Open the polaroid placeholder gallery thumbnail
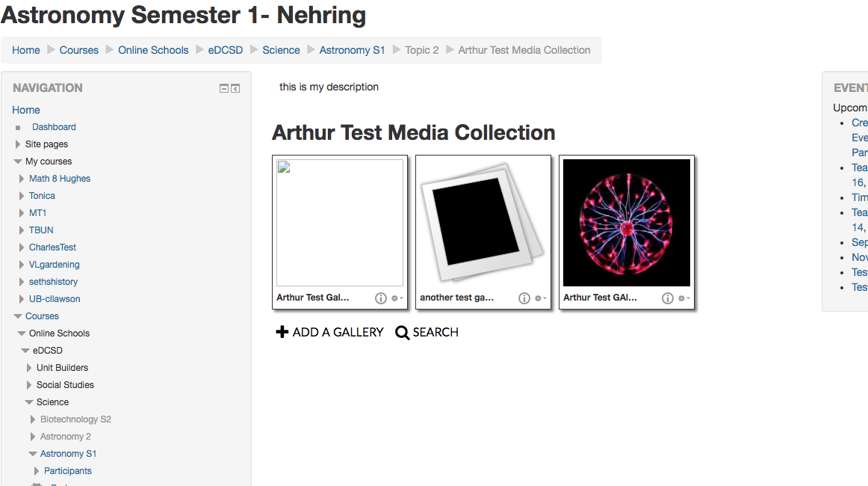Image resolution: width=868 pixels, height=486 pixels. coord(483,223)
